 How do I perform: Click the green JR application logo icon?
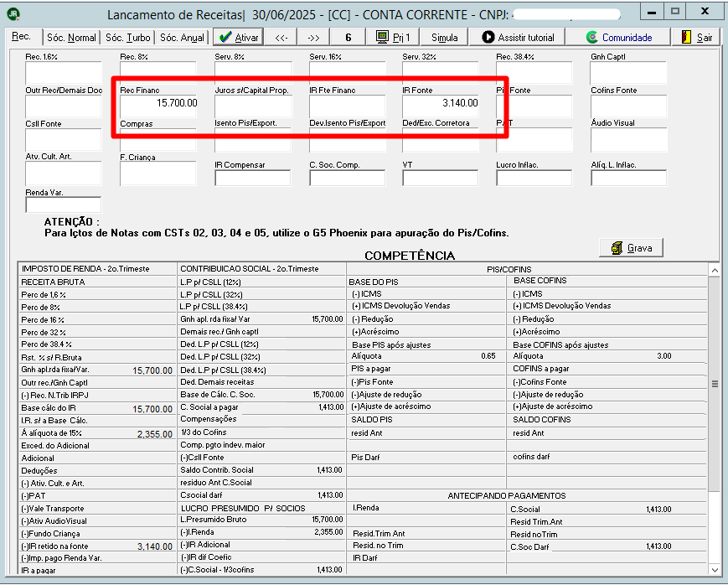pos(13,14)
